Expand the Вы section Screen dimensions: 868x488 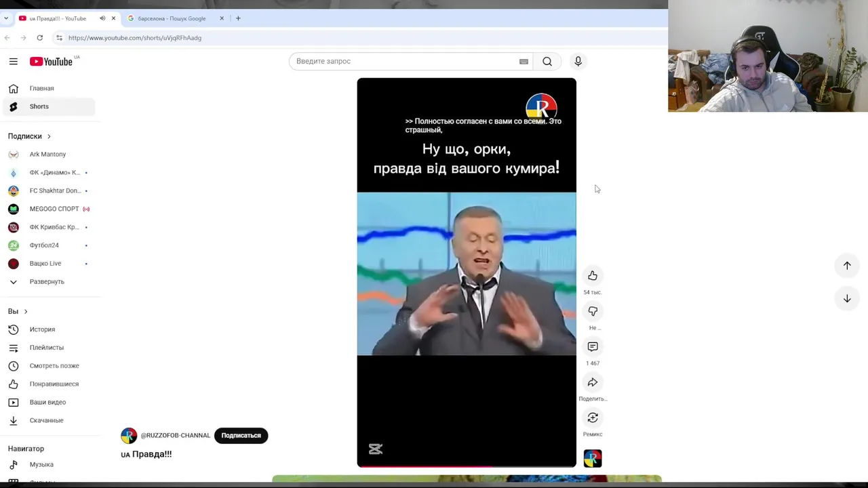tap(18, 311)
